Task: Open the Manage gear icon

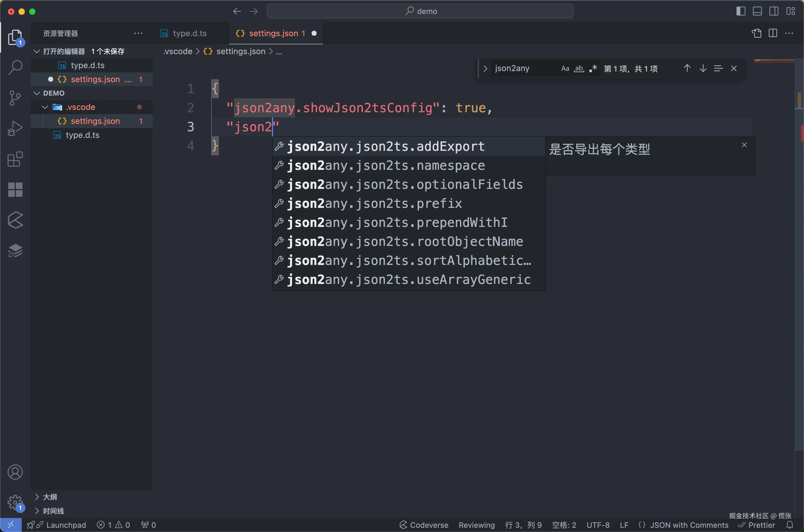Action: click(15, 502)
